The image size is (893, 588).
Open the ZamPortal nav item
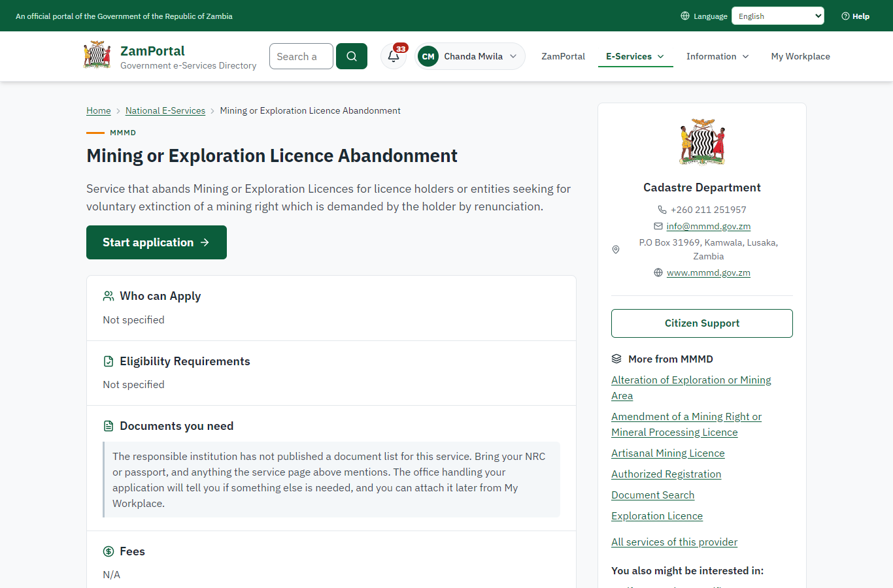point(563,56)
